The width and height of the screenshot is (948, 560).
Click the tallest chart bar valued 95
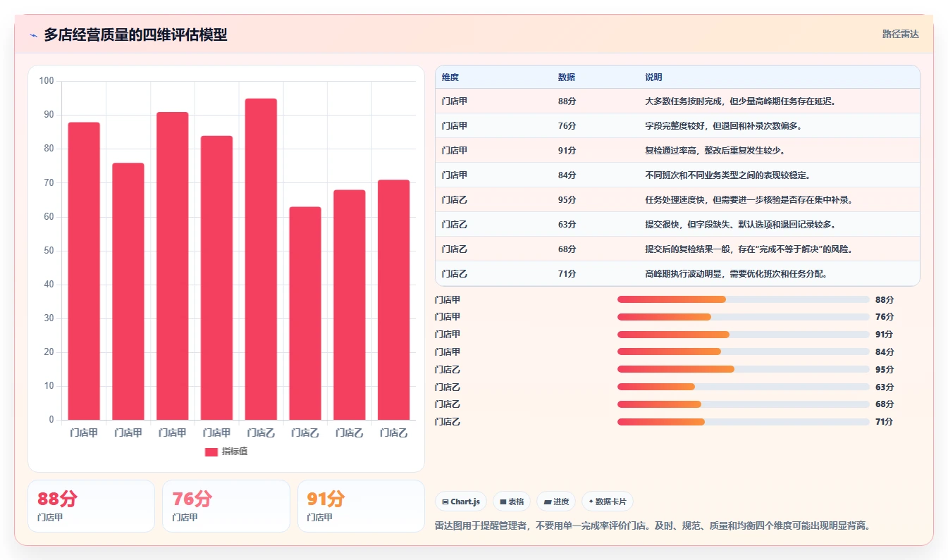[x=261, y=259]
